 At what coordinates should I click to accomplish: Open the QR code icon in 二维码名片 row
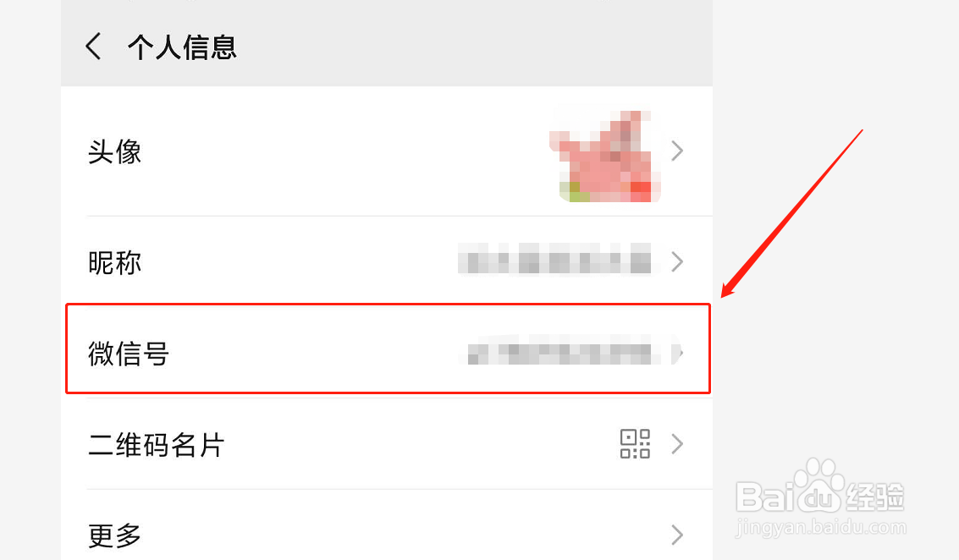[x=635, y=444]
